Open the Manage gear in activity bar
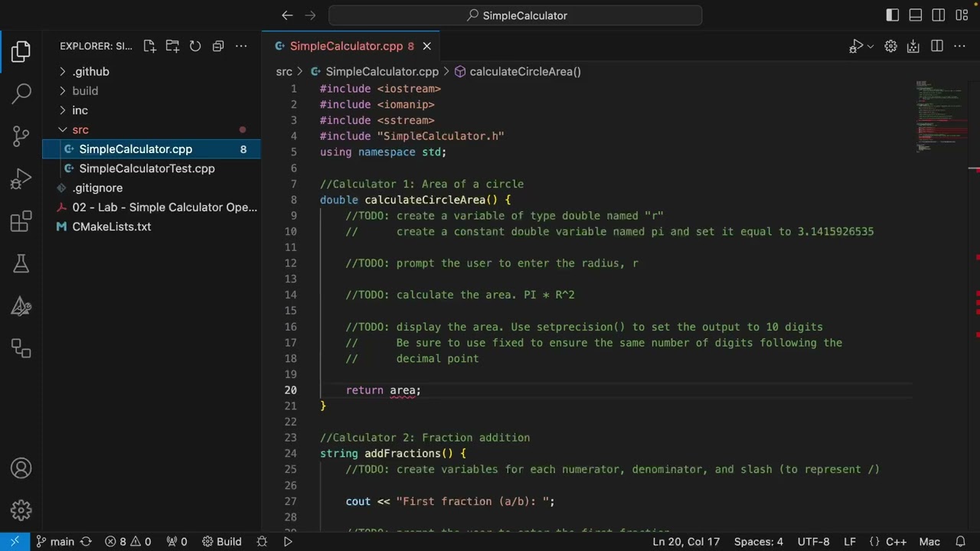The width and height of the screenshot is (980, 551). [21, 510]
